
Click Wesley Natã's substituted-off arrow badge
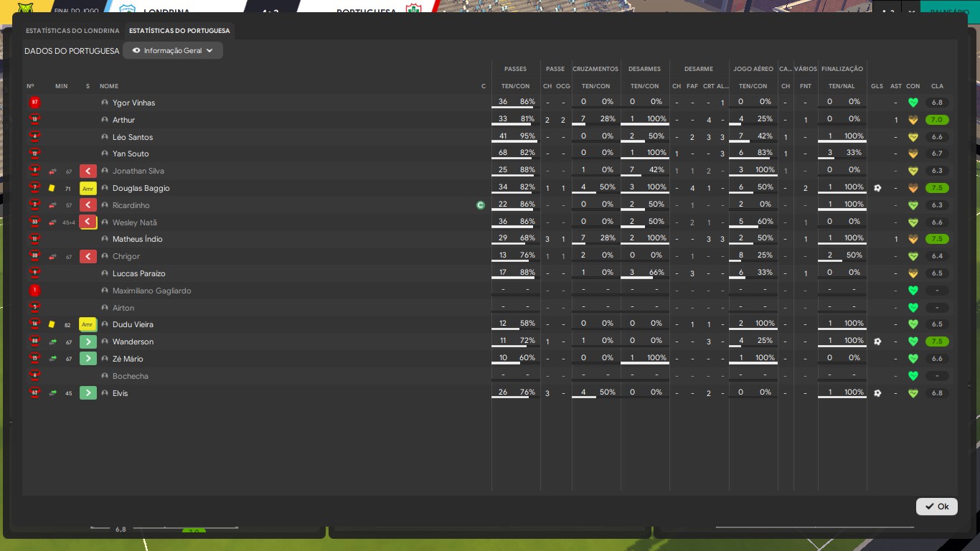coord(88,222)
